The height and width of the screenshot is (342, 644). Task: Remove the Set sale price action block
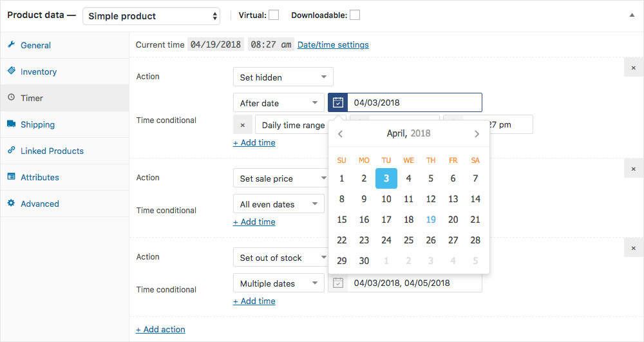pyautogui.click(x=633, y=168)
